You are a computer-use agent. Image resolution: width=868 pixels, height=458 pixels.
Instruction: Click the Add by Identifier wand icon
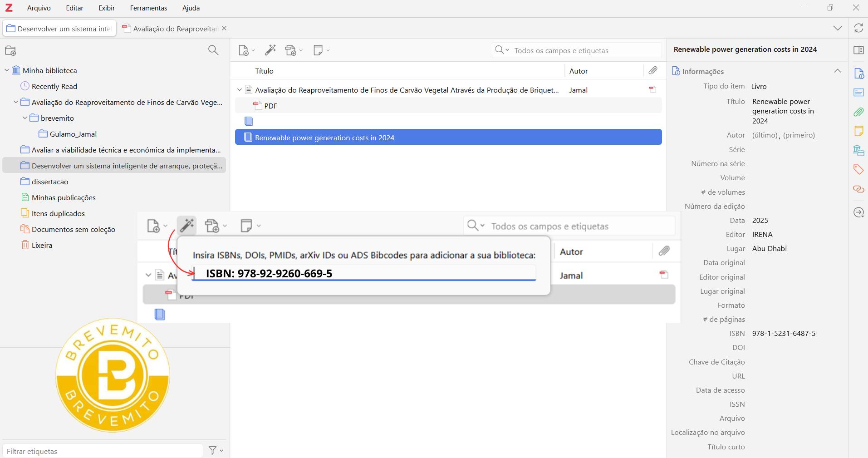270,50
